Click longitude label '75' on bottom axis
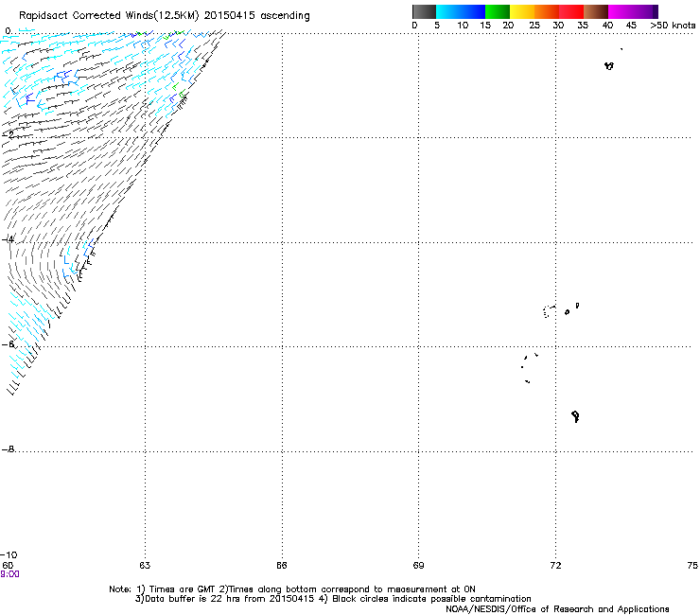 pos(692,566)
